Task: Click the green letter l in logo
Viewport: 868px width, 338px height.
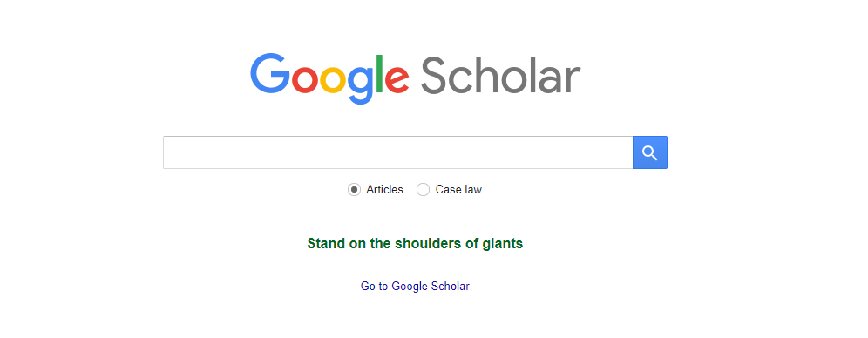Action: pos(380,73)
